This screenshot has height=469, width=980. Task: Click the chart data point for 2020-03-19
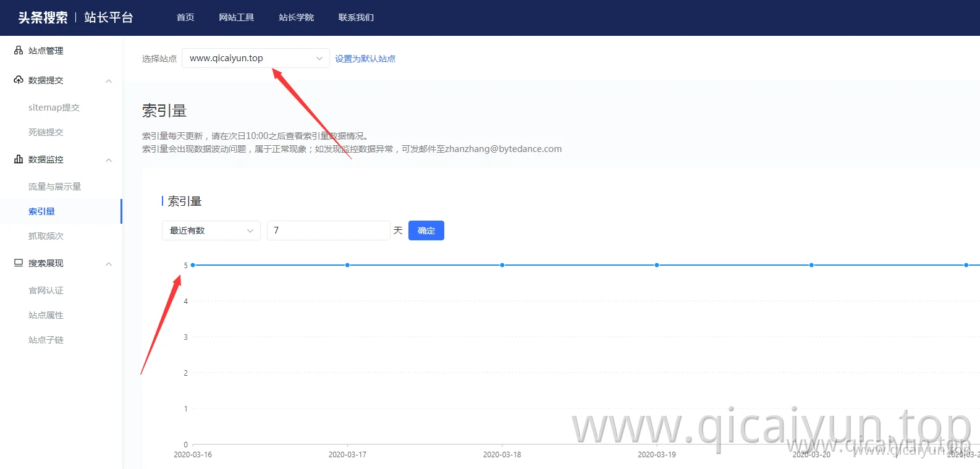[x=657, y=265]
